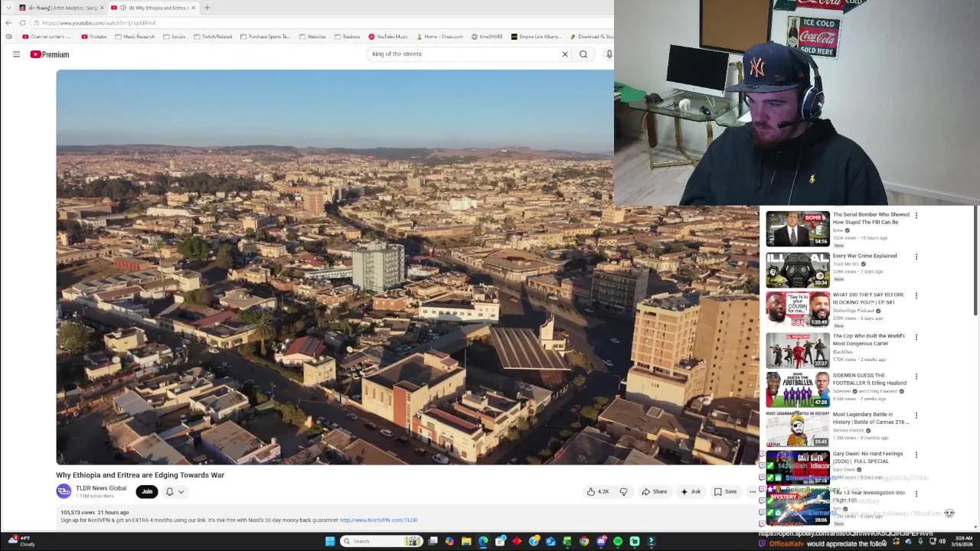Open a new browser tab
This screenshot has width=980, height=551.
pos(207,8)
